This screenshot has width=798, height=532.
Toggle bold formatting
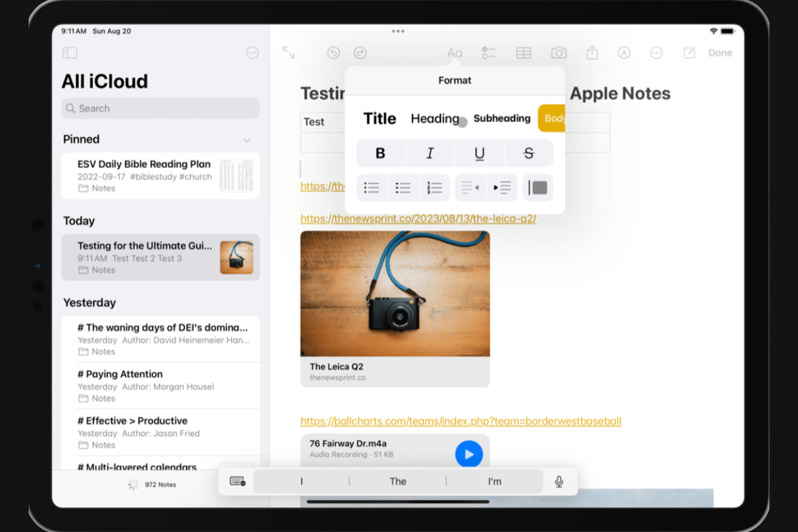pos(381,153)
